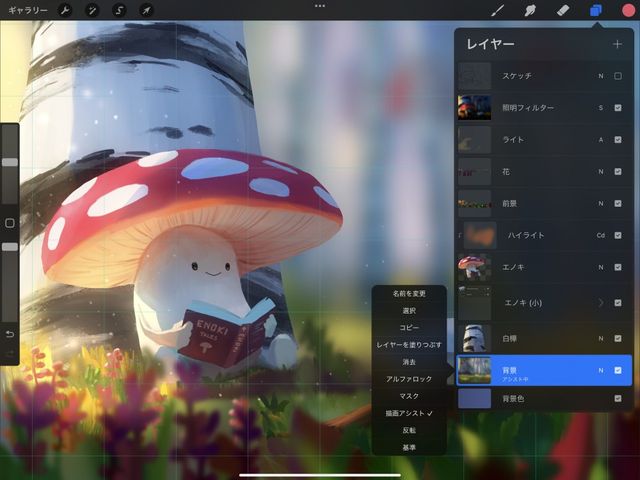
Task: Open the 背景色 color swatch
Action: 474,398
